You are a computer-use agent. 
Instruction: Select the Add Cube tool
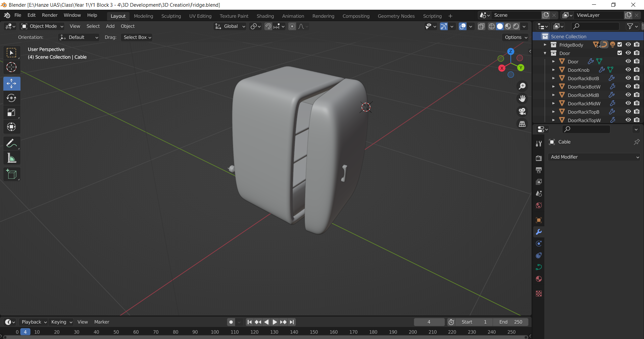pyautogui.click(x=12, y=174)
